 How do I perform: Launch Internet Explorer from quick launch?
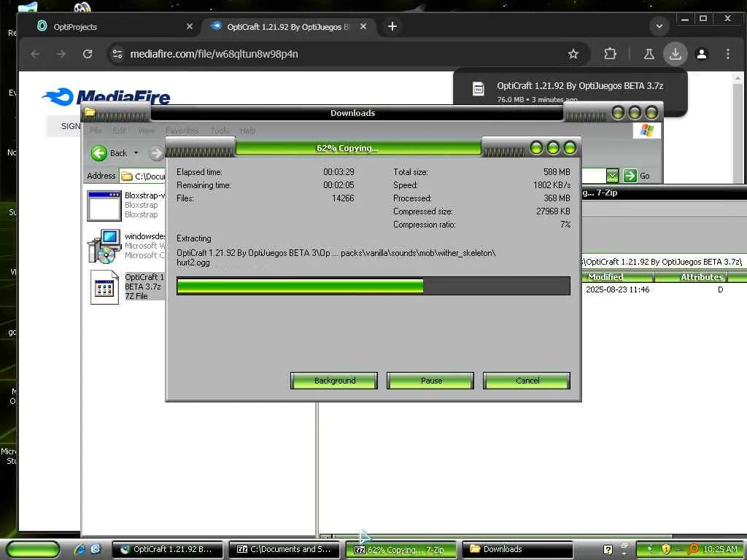click(x=80, y=549)
